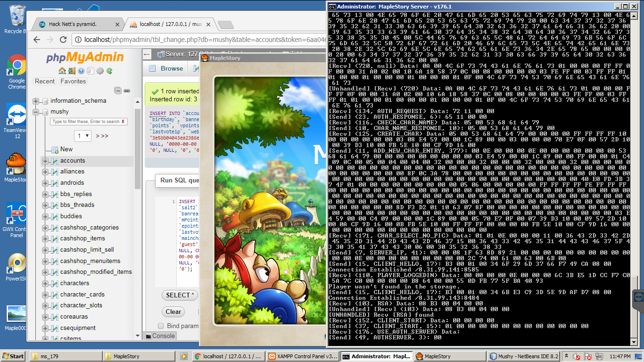Screen dimensions: 644x362
Task: Expand the csequipment table node
Action: (x=45, y=328)
